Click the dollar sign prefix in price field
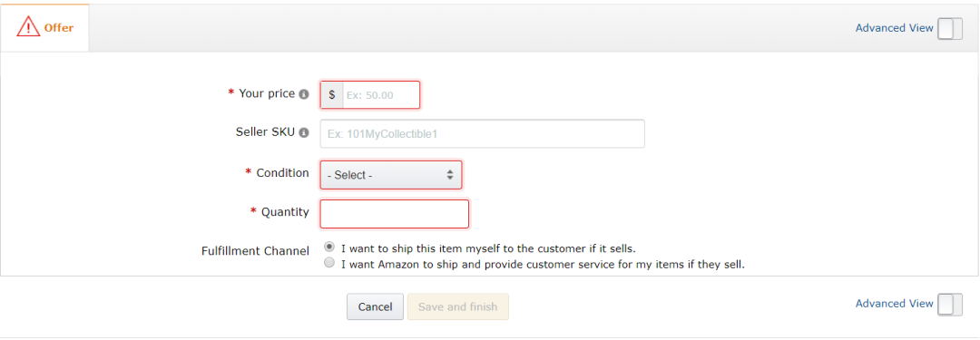The image size is (980, 340). click(332, 94)
